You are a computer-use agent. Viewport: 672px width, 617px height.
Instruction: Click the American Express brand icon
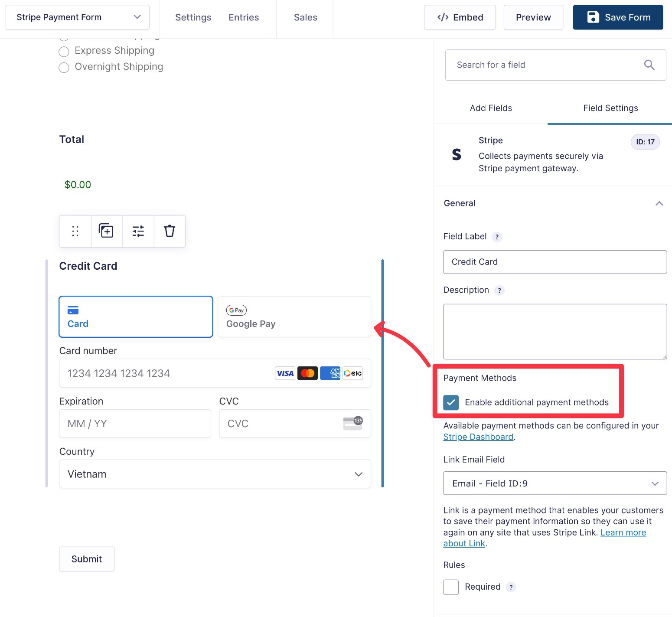pyautogui.click(x=330, y=373)
